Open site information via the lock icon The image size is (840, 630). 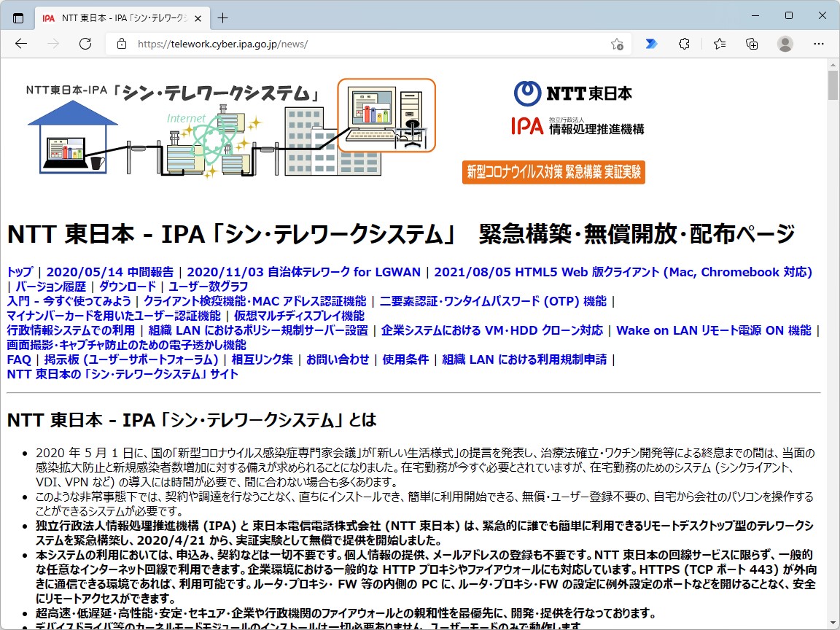point(121,44)
